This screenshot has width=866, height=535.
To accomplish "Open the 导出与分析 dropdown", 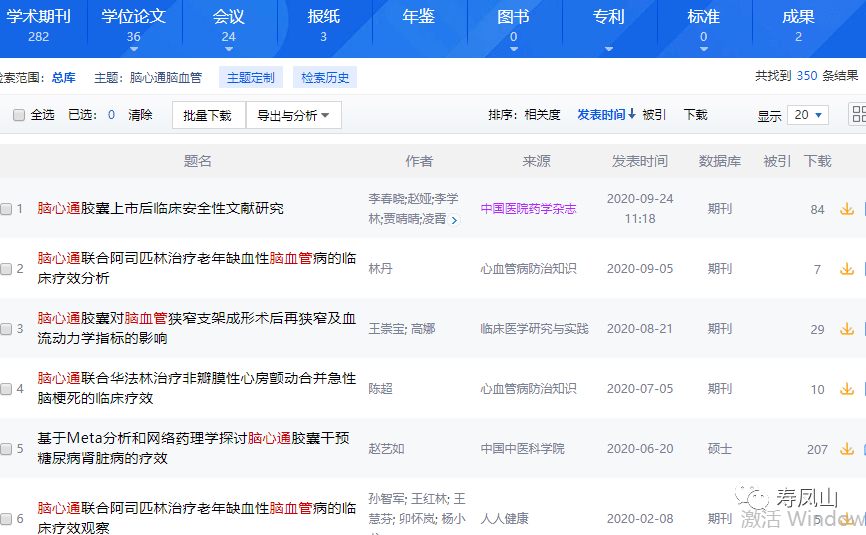I will tap(293, 115).
